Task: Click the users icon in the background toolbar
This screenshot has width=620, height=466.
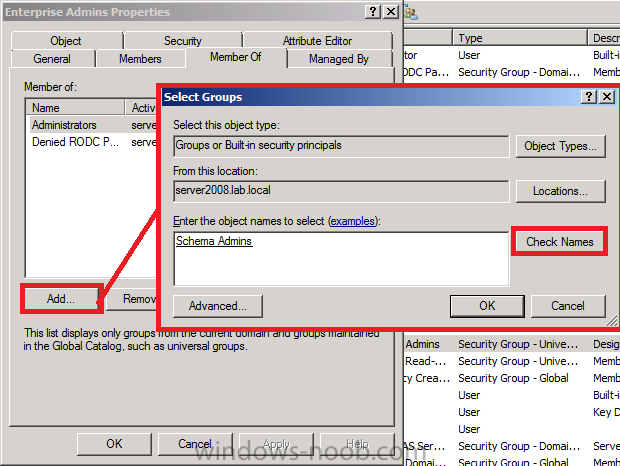Action: coord(412,13)
